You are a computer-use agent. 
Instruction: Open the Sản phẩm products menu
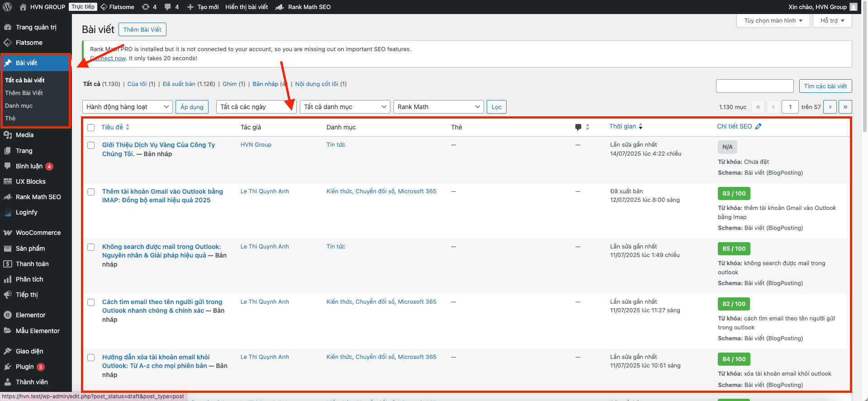point(36,248)
